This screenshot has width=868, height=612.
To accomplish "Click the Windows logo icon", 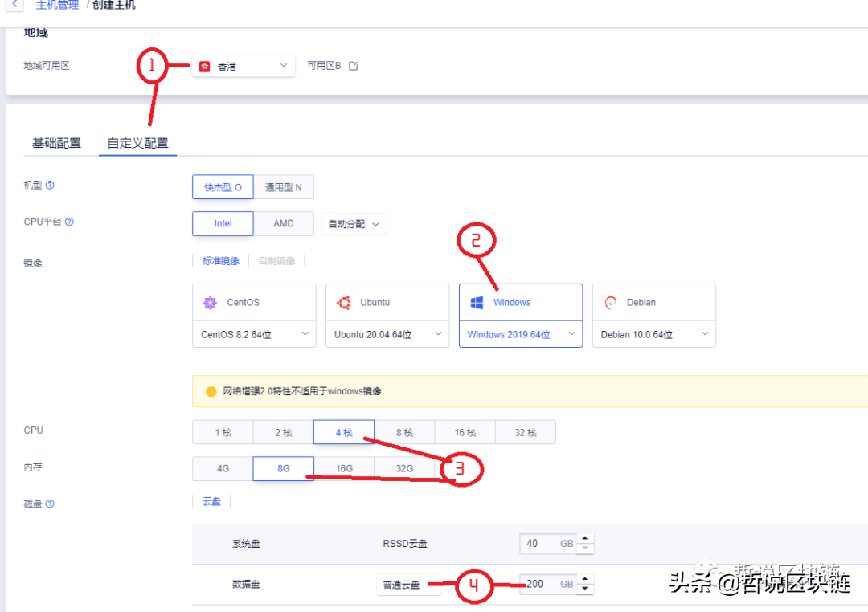I will pyautogui.click(x=477, y=303).
